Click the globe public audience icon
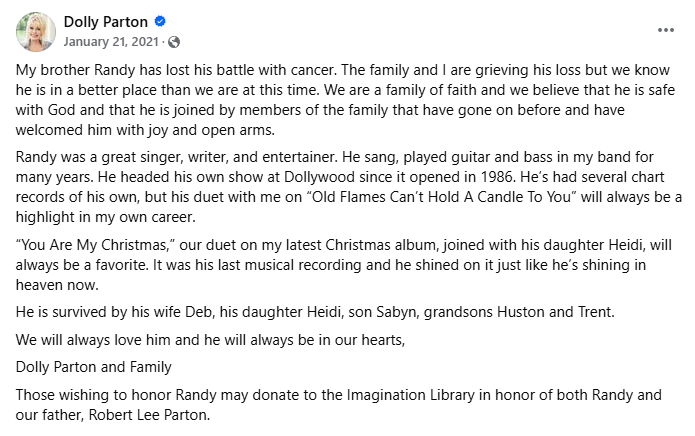 point(174,42)
